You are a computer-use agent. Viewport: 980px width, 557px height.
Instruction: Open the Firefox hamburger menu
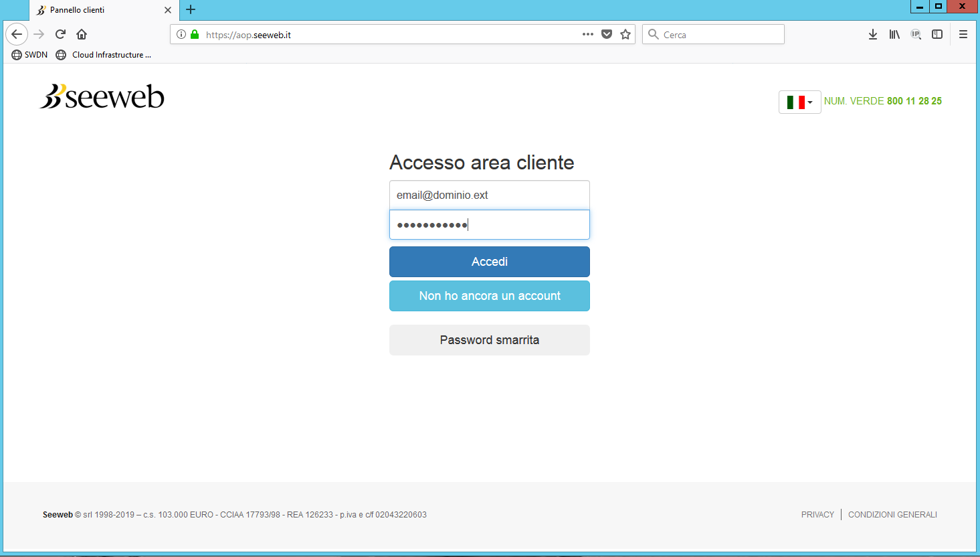coord(963,34)
